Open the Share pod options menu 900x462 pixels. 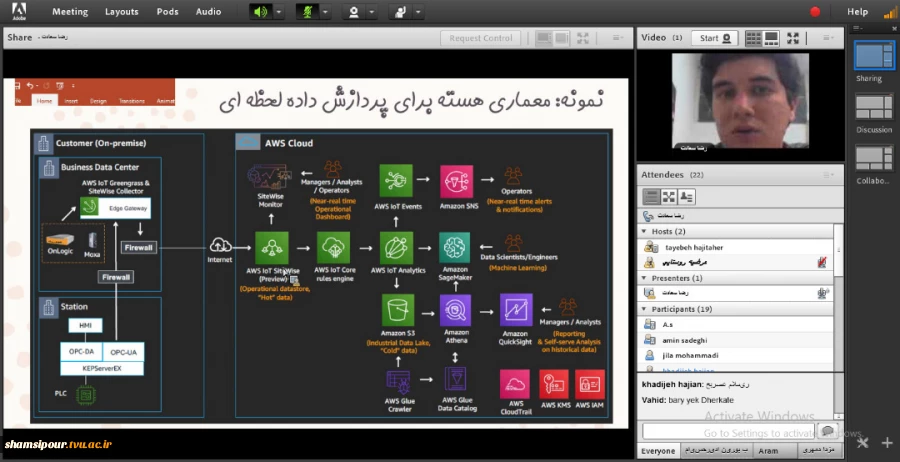[618, 38]
